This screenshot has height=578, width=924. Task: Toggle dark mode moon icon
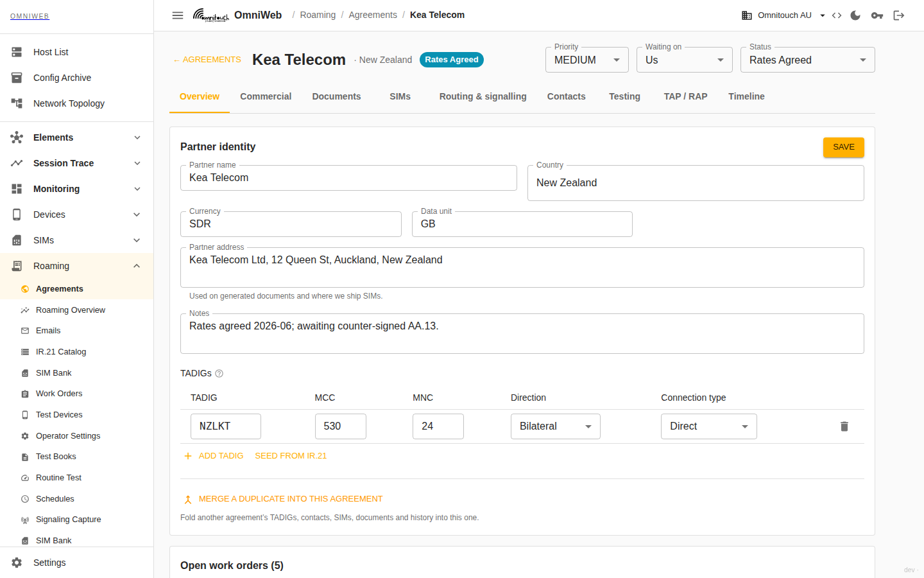855,15
